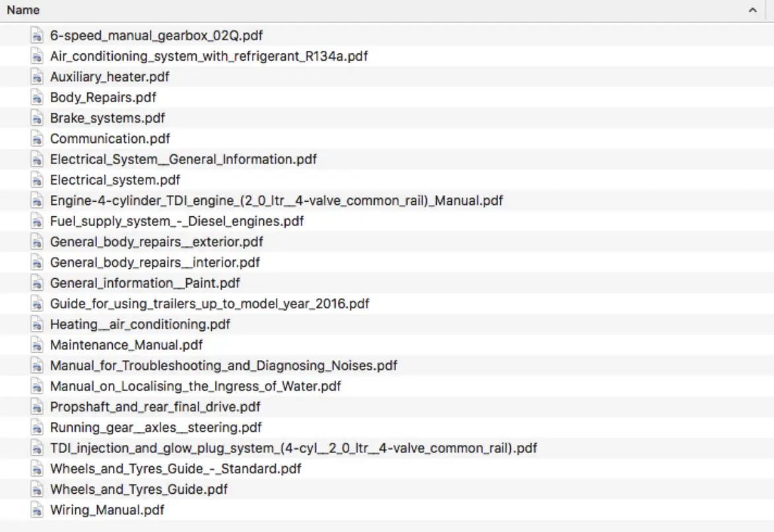
Task: Click the PDF icon for 6-speed_manual_gearbox_02Q.pdf
Action: point(37,36)
